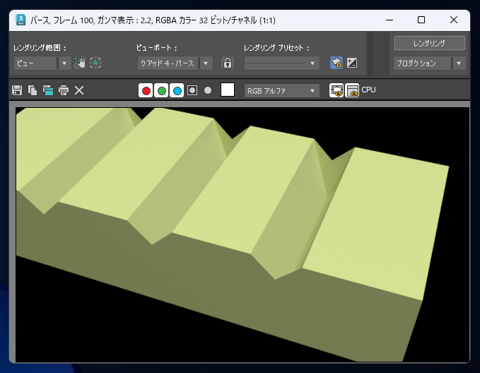480x373 pixels.
Task: Click the rendered green stepped object image
Action: (233, 234)
